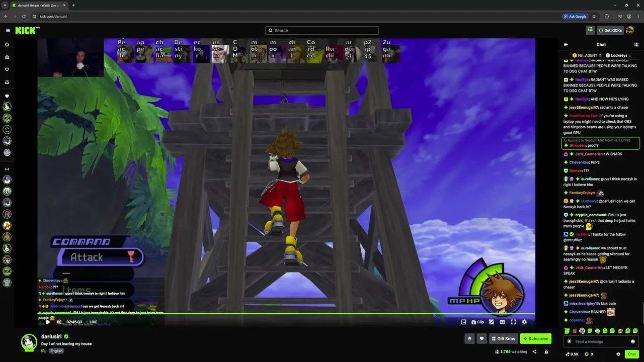This screenshot has width=644, height=362.
Task: Open the Chrome profile icon
Action: [629, 17]
